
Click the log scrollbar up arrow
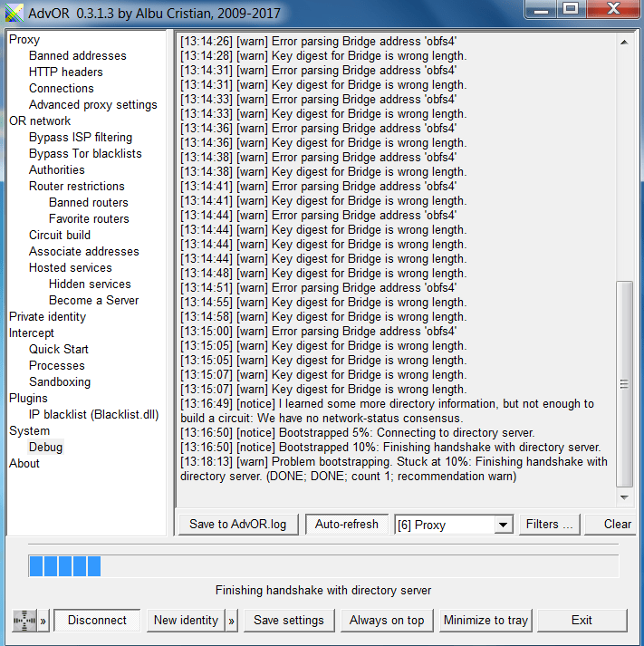pyautogui.click(x=624, y=42)
